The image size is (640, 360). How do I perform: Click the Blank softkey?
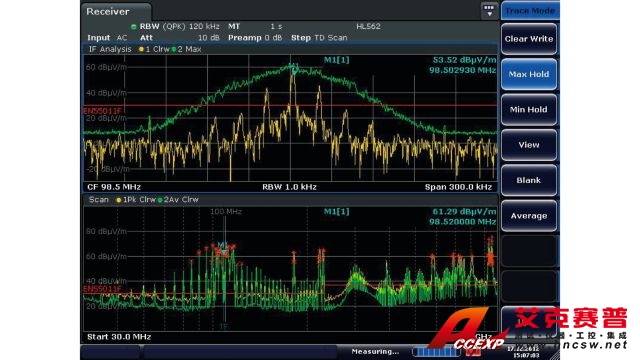pos(529,180)
